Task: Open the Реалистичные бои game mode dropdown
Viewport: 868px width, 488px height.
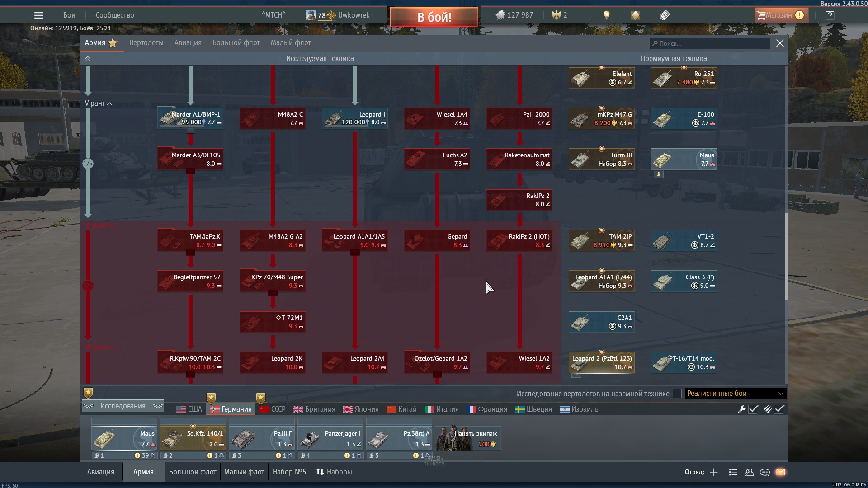Action: click(736, 394)
